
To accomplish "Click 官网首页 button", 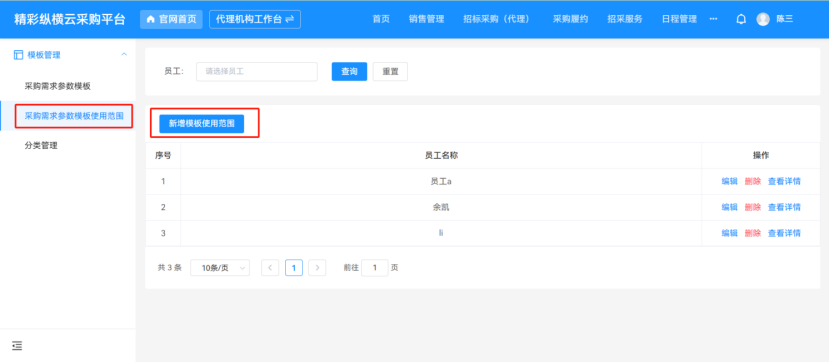I will click(171, 19).
